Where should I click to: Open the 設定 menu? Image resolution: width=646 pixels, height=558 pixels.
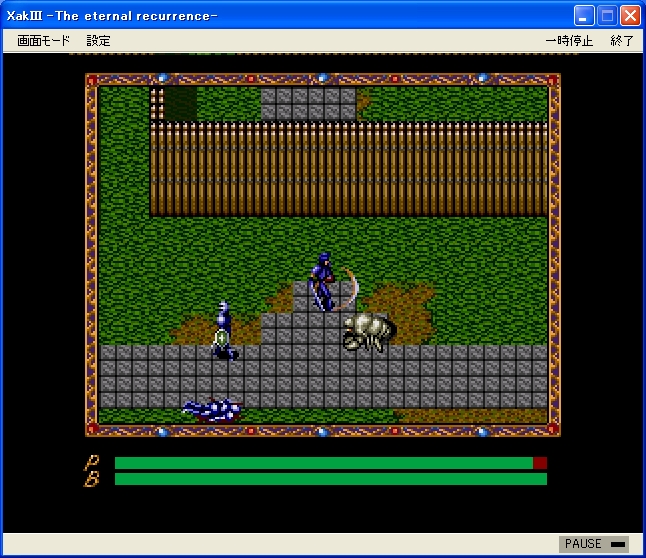(98, 41)
